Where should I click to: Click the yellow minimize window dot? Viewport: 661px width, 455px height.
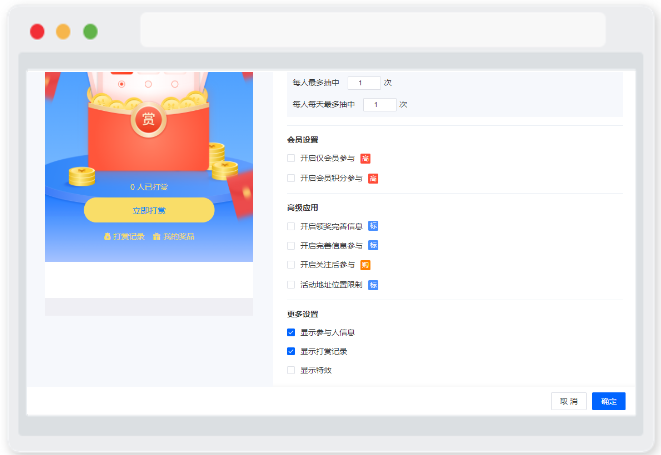[63, 32]
